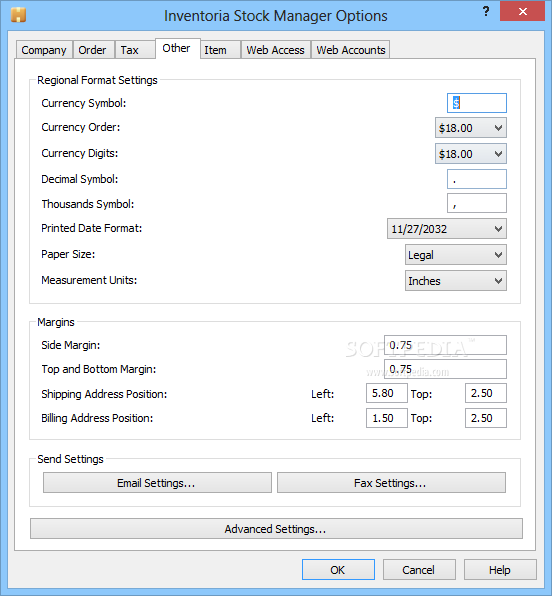The height and width of the screenshot is (596, 552).
Task: Open the Order tab
Action: (93, 50)
